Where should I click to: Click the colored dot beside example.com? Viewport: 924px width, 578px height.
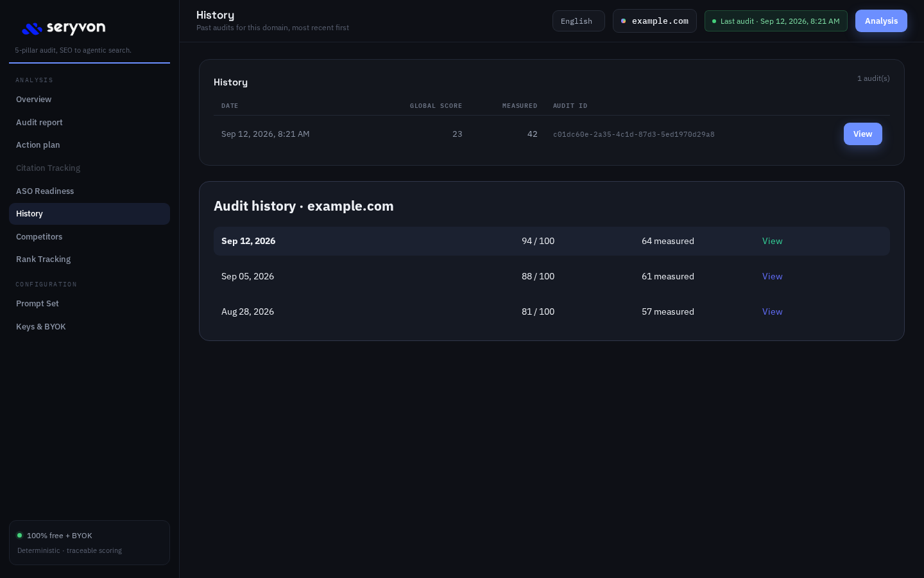(623, 21)
